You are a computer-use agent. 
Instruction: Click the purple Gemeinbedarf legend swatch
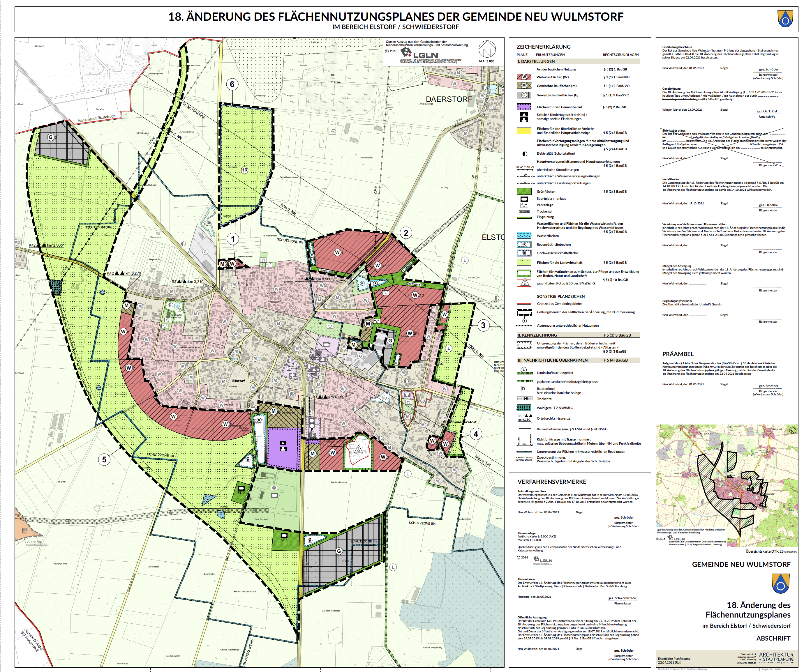tap(524, 107)
